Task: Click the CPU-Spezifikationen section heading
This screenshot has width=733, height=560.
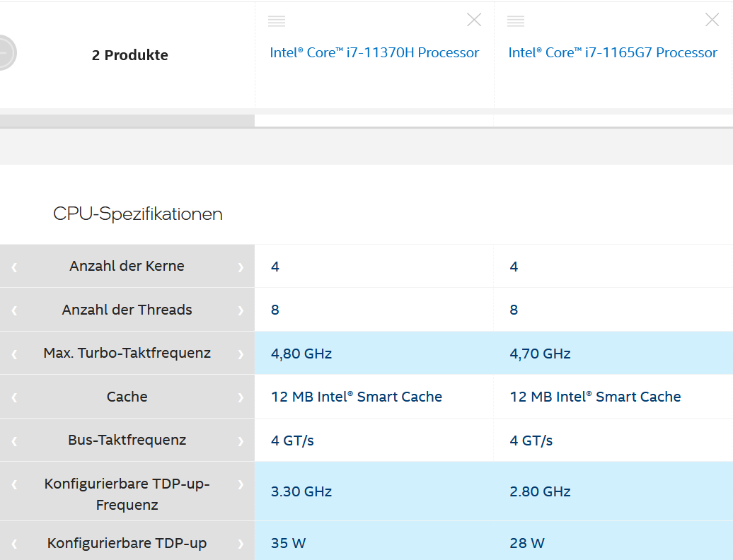Action: pyautogui.click(x=138, y=214)
